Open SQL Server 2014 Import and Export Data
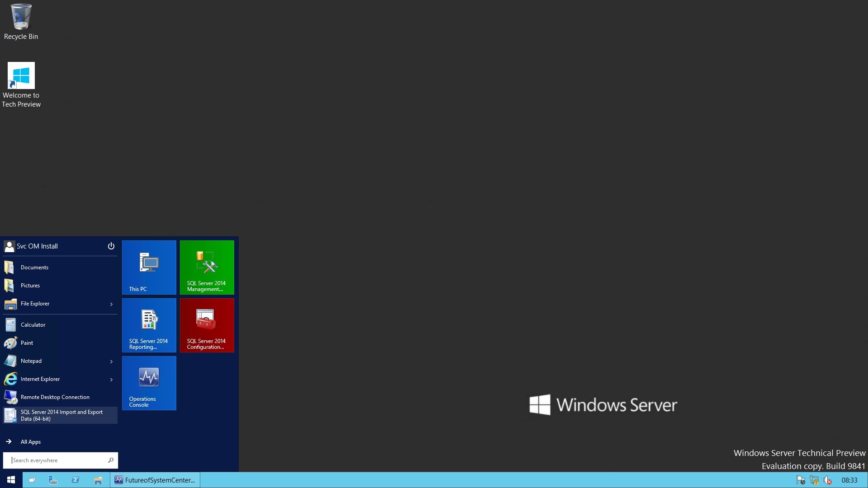The height and width of the screenshot is (488, 868). click(60, 415)
